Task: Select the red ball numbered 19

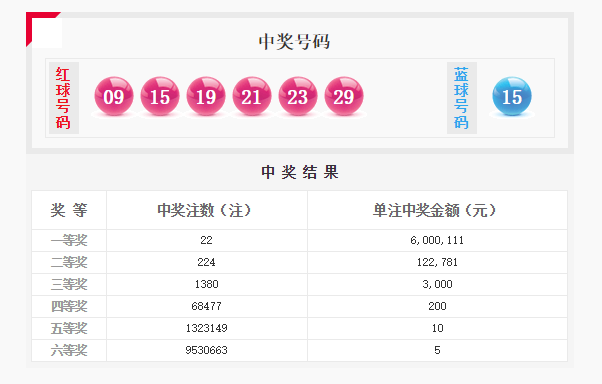Action: coord(206,96)
